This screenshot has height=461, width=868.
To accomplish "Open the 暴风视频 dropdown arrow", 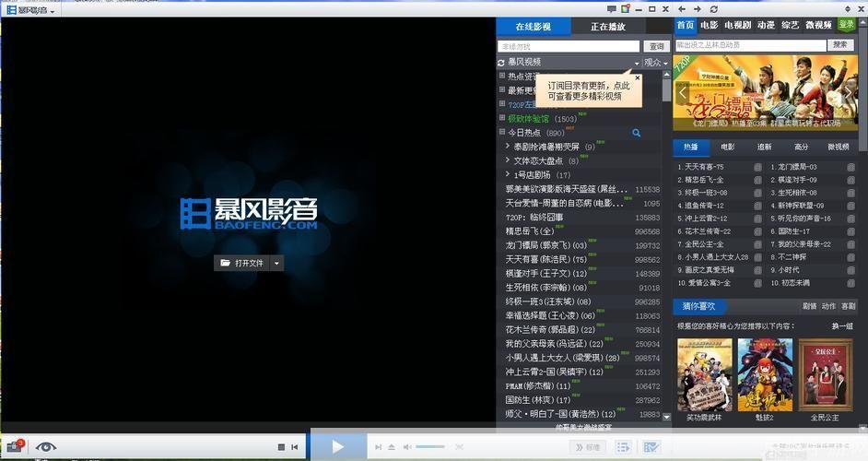I will pos(636,64).
